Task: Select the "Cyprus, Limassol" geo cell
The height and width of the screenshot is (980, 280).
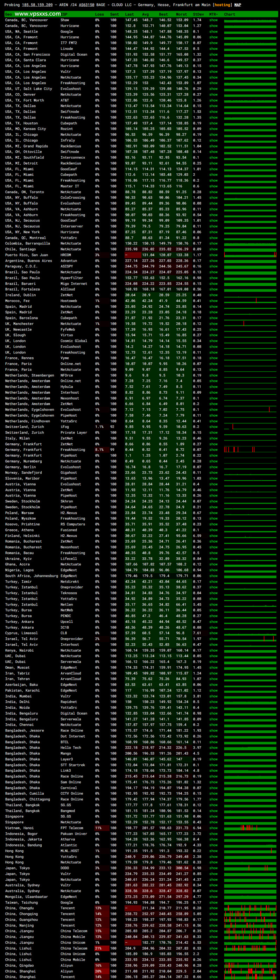Action: [x=21, y=633]
